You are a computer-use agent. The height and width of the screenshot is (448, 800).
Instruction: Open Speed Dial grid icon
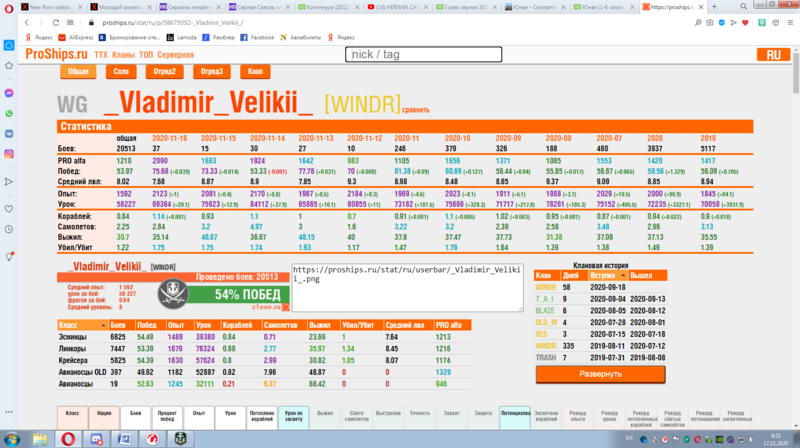[x=70, y=22]
